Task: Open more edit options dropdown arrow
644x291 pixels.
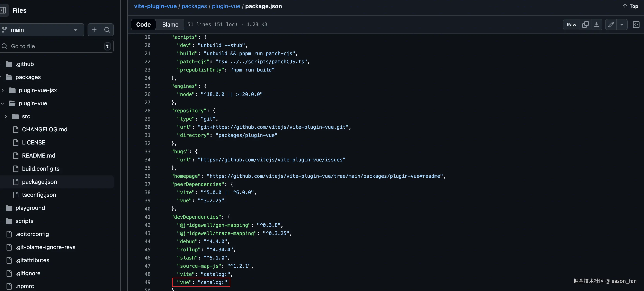Action: (x=622, y=25)
